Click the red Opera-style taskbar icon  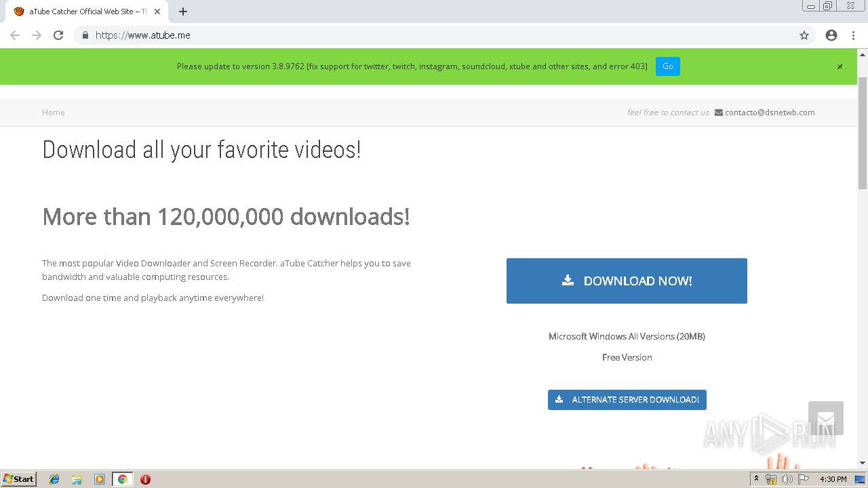[145, 479]
